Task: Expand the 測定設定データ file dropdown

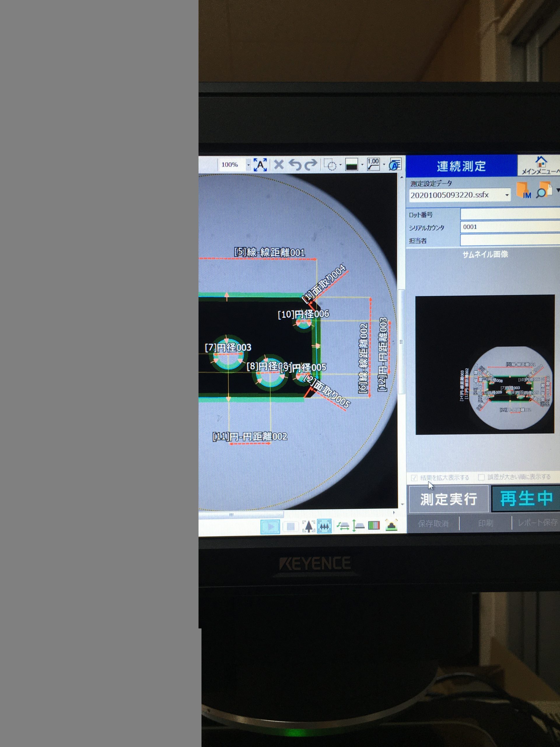Action: (x=507, y=195)
